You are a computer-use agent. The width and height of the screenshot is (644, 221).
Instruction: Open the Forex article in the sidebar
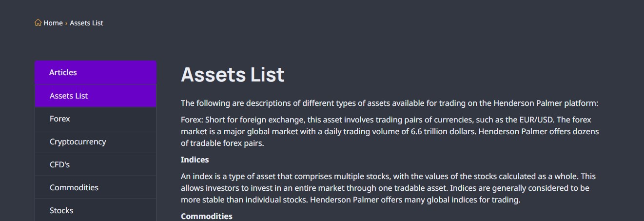tap(96, 119)
